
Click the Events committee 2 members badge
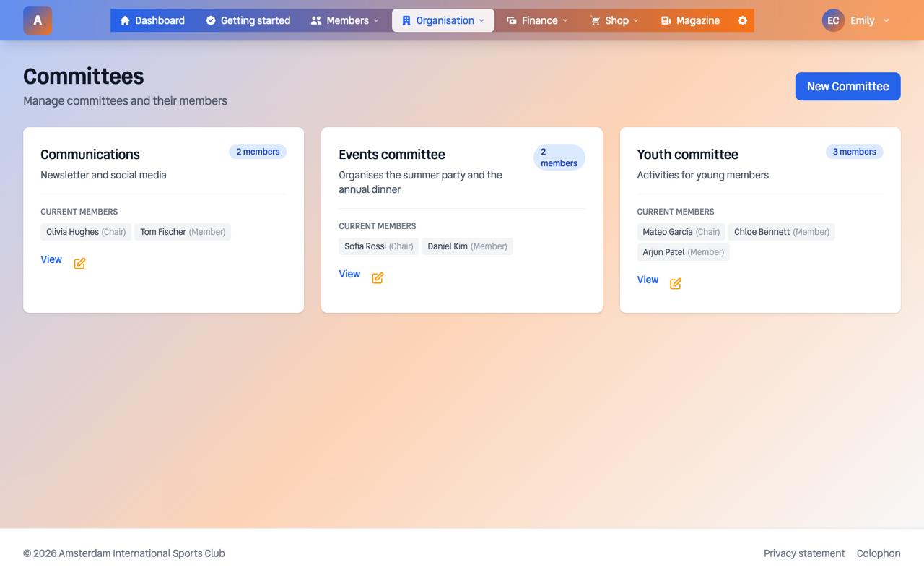point(559,158)
